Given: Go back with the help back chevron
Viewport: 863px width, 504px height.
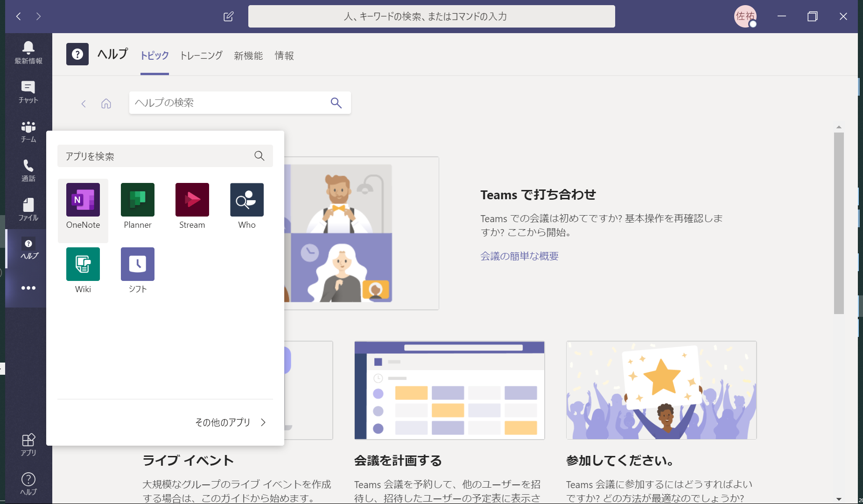Looking at the screenshot, I should (84, 104).
